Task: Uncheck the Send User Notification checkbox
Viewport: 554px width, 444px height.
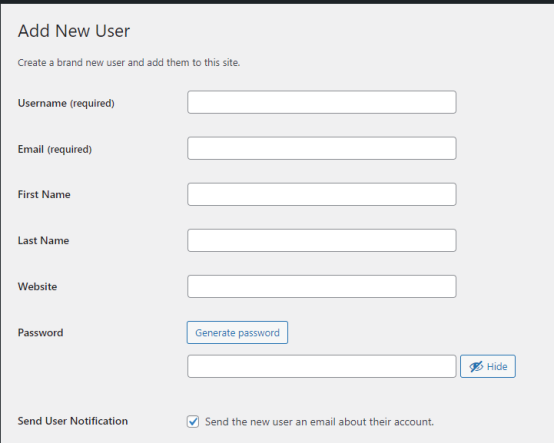Action: pos(193,421)
